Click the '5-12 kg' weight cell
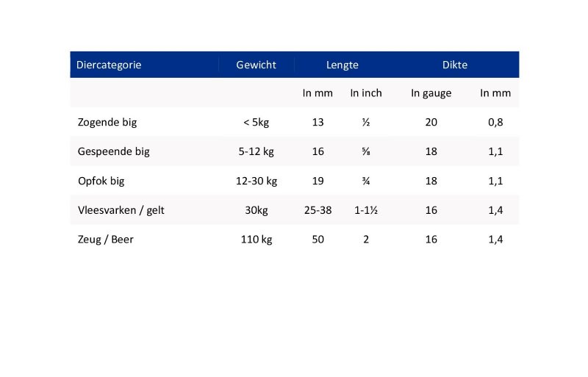This screenshot has width=588, height=377. pos(256,151)
